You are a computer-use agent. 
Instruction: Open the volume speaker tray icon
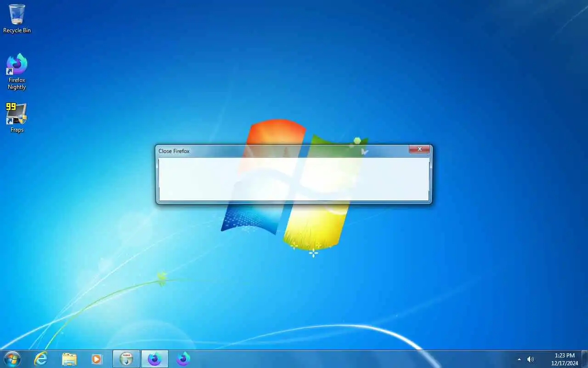531,359
